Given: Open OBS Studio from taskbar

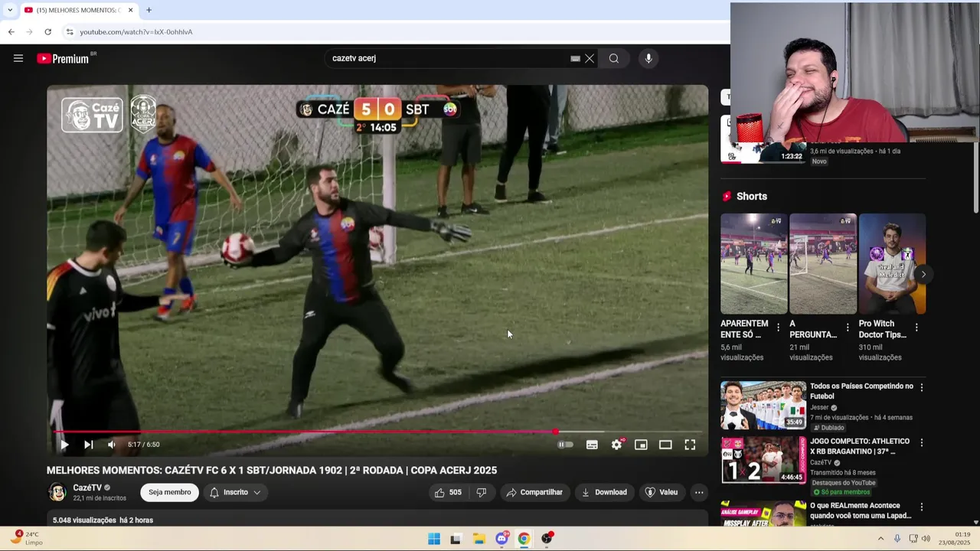Looking at the screenshot, I should pos(547,539).
